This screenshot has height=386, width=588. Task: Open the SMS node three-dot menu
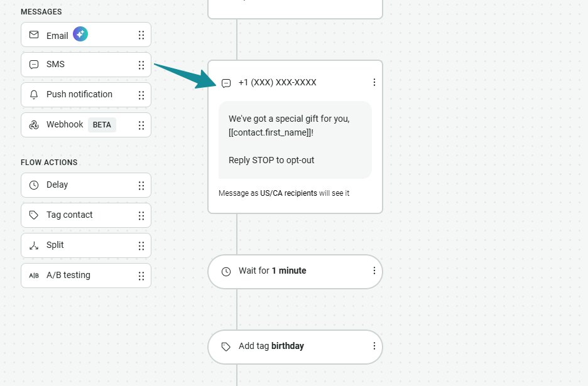click(x=374, y=82)
